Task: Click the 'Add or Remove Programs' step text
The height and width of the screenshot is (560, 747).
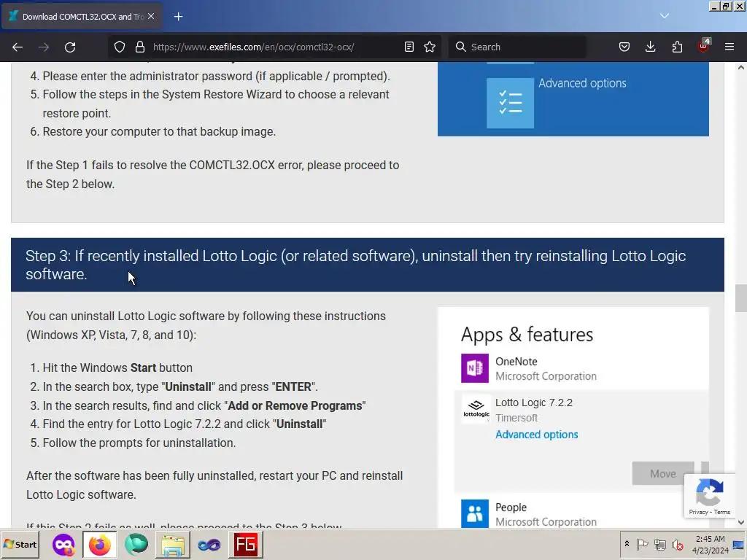Action: click(x=204, y=405)
